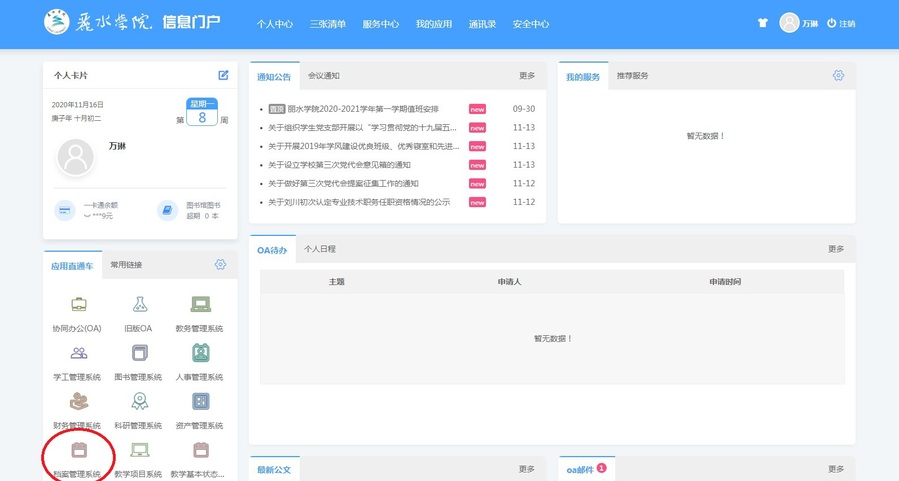Open the 人事管理系统 badge icon

pos(201,353)
